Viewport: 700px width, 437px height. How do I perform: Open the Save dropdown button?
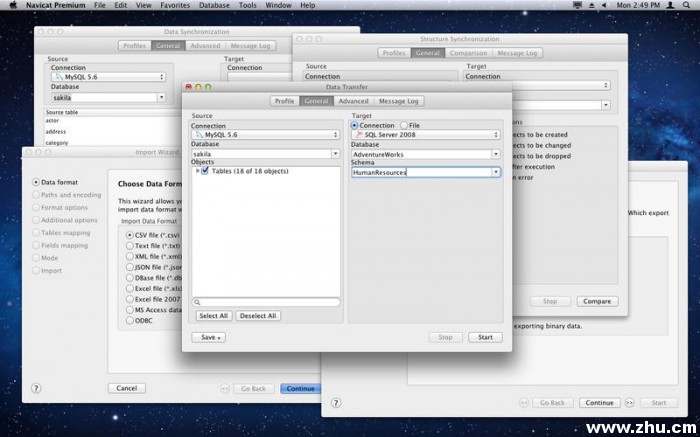point(210,337)
